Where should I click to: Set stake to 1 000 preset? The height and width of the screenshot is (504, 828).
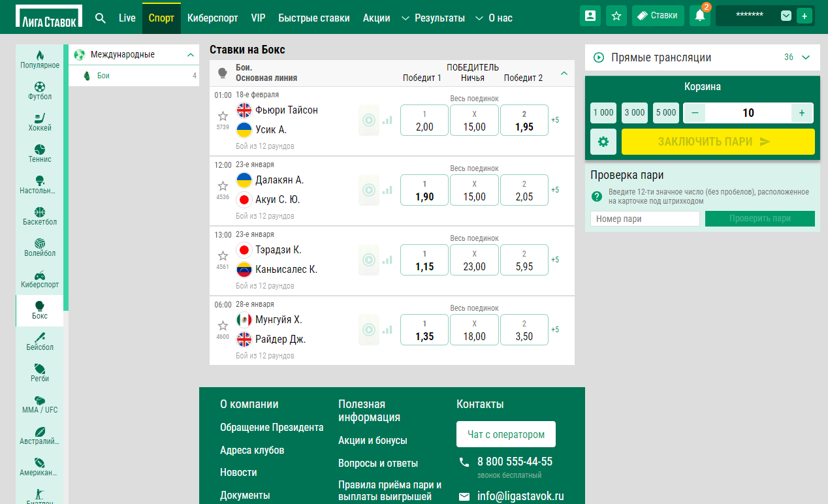[603, 113]
